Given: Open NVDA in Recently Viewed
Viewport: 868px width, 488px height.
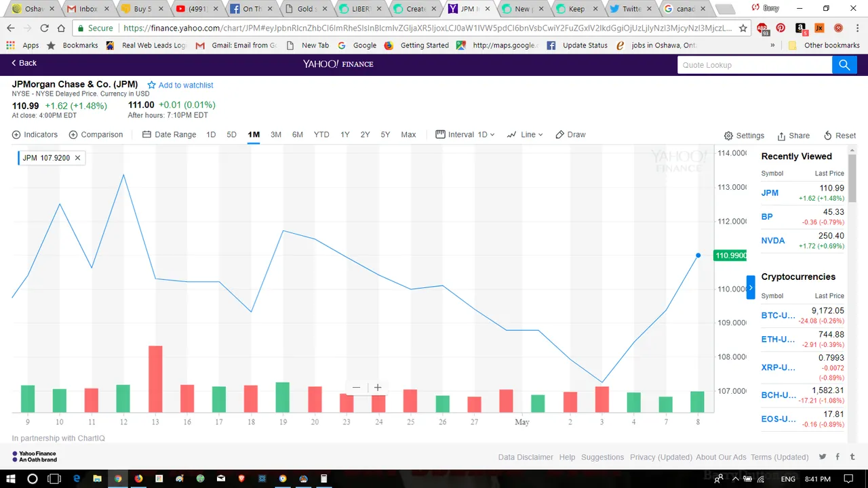Looking at the screenshot, I should coord(773,241).
